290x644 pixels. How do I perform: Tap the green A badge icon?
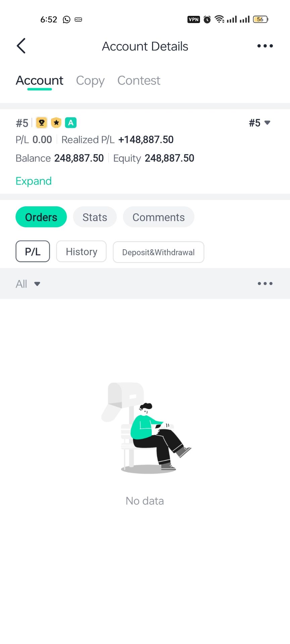click(71, 123)
